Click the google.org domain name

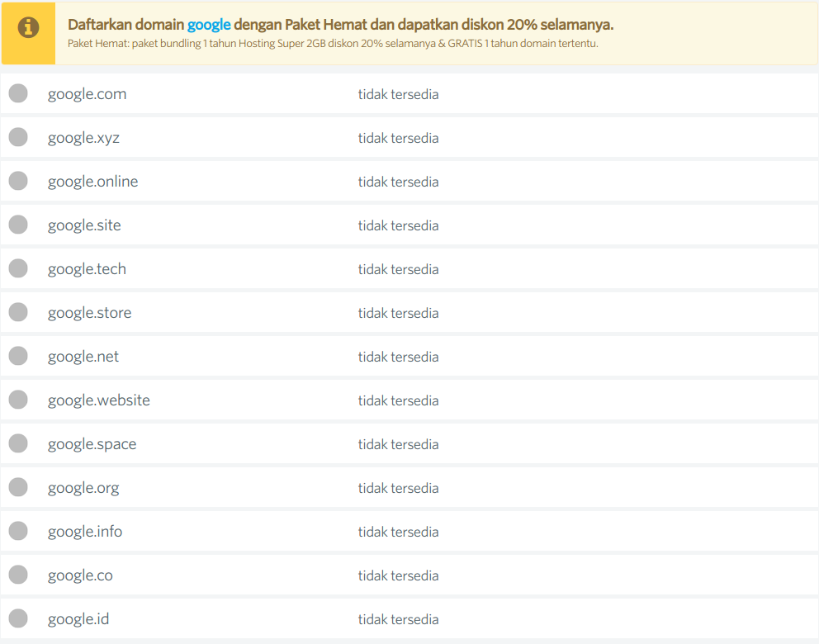(x=83, y=488)
